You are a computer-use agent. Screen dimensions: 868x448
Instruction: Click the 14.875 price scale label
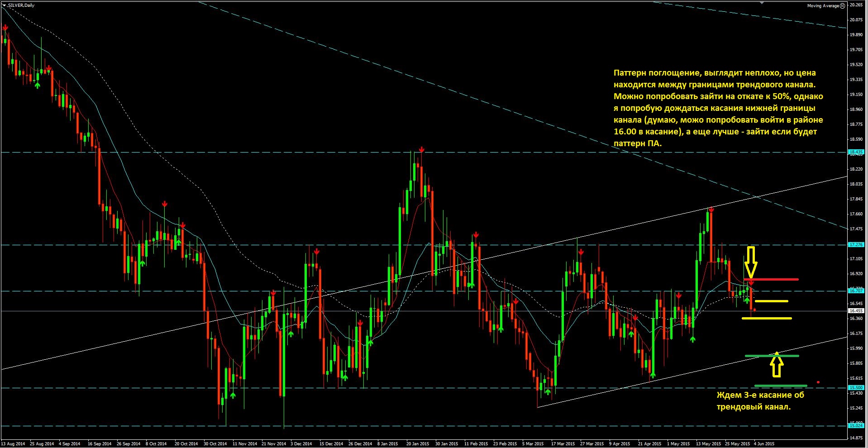click(x=856, y=438)
